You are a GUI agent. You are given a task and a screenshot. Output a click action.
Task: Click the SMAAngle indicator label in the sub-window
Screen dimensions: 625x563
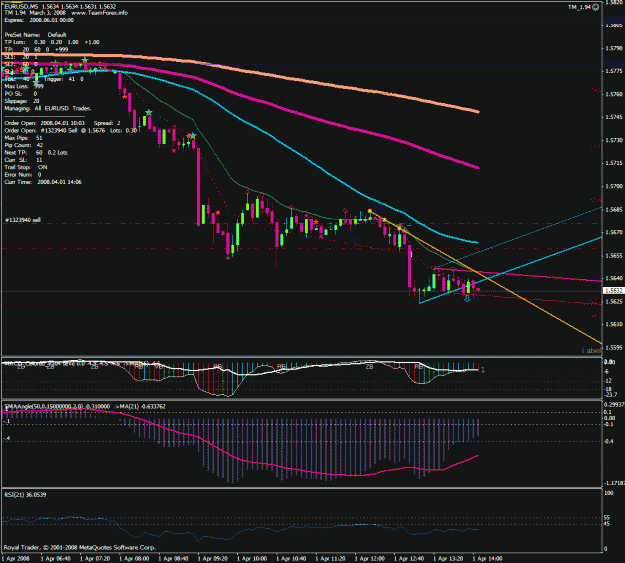(85, 406)
